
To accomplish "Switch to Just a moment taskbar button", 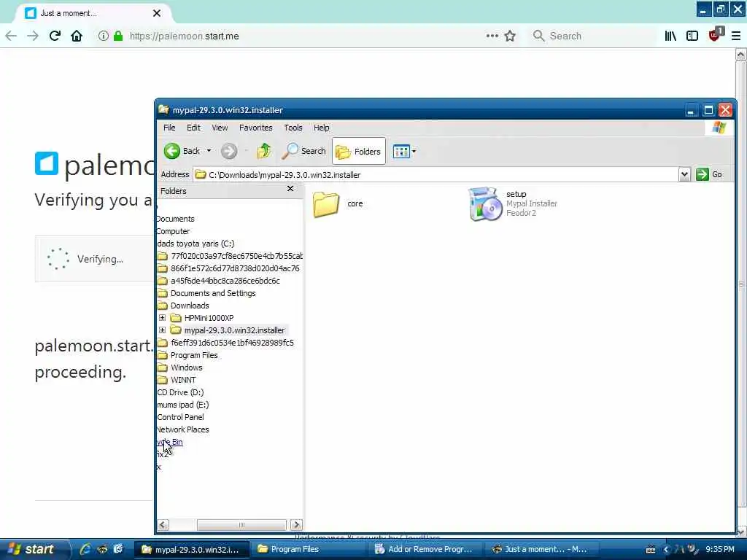I will (x=543, y=549).
